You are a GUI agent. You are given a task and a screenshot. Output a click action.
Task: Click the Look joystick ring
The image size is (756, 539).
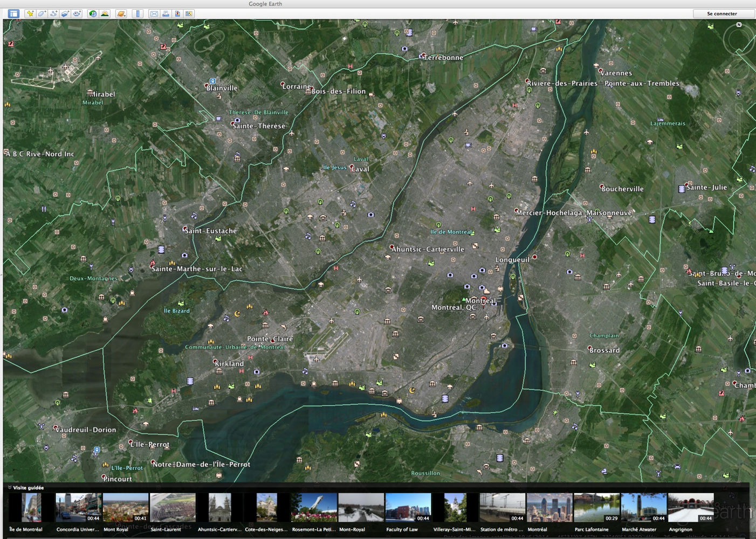(739, 40)
